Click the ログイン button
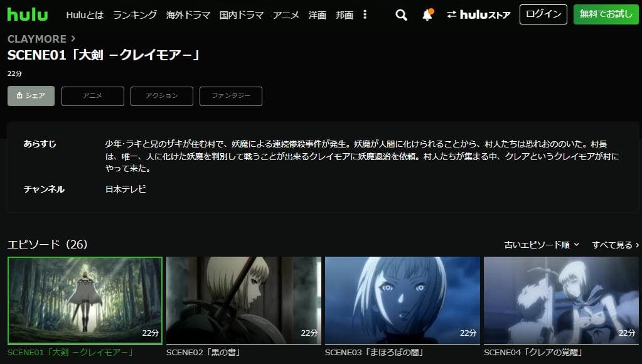This screenshot has width=642, height=364. 542,14
